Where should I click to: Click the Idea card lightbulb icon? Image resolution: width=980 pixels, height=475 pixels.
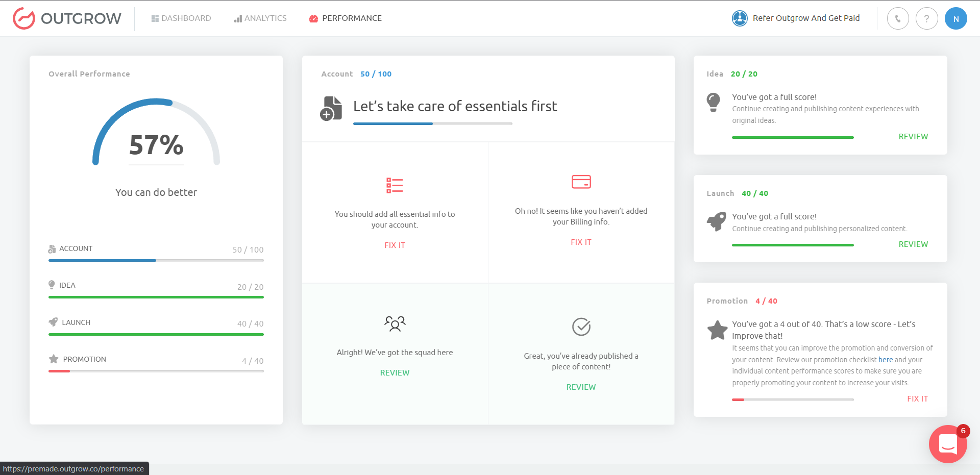point(713,103)
